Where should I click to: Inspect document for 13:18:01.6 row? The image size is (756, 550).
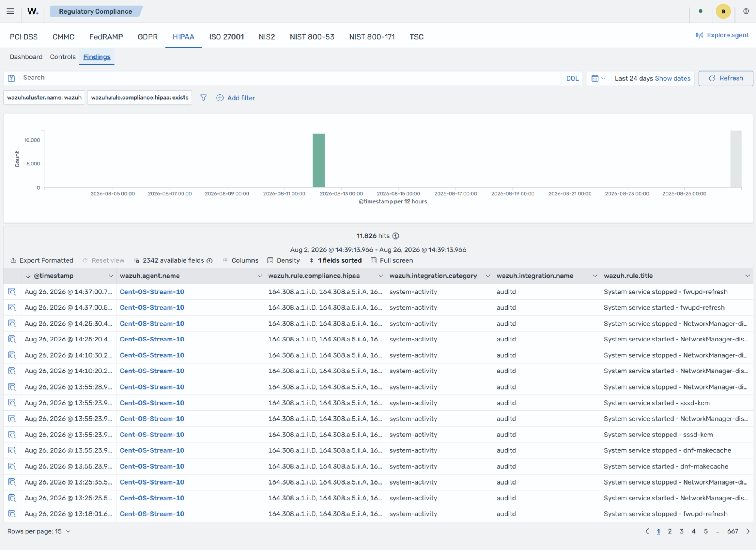point(12,514)
